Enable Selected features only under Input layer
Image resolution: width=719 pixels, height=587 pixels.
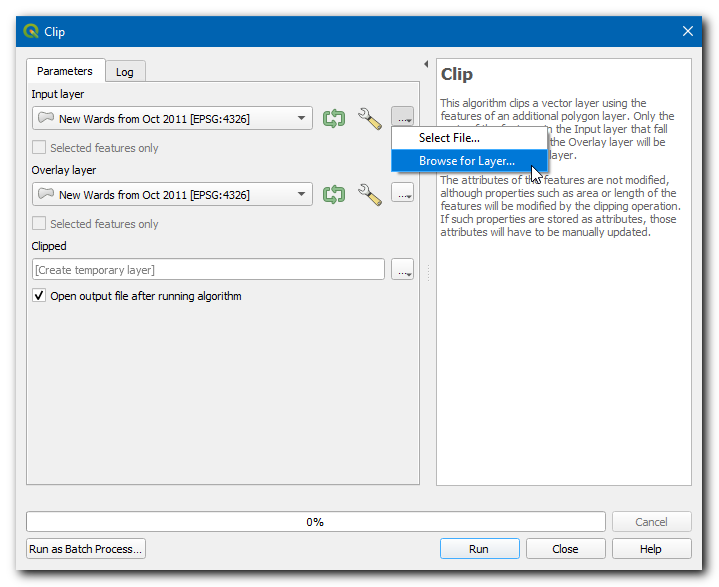coord(39,148)
